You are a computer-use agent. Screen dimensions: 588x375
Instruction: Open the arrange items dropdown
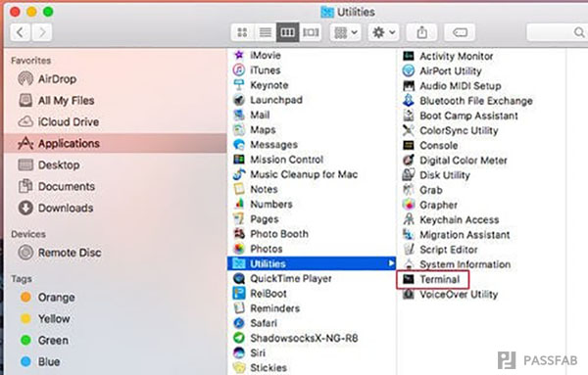point(346,32)
